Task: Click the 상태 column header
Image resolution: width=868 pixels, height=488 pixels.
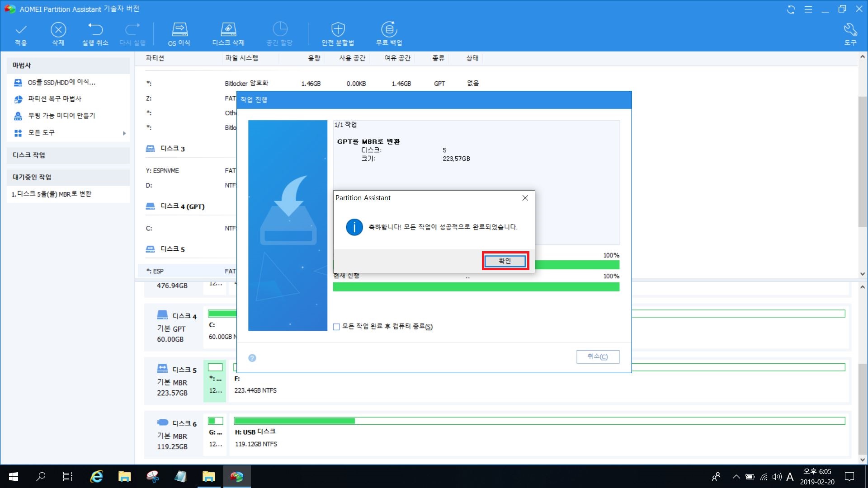Action: pyautogui.click(x=472, y=58)
